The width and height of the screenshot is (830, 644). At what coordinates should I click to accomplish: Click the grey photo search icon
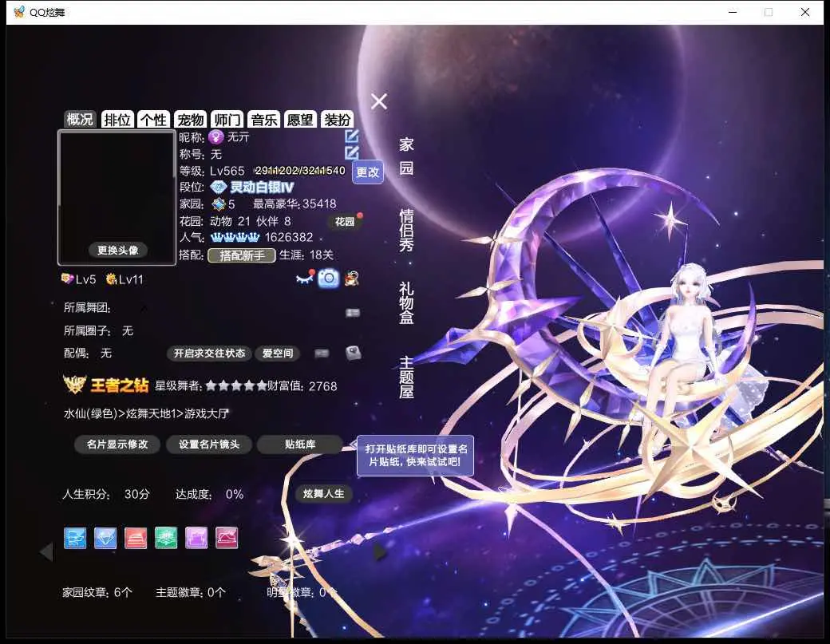click(353, 353)
